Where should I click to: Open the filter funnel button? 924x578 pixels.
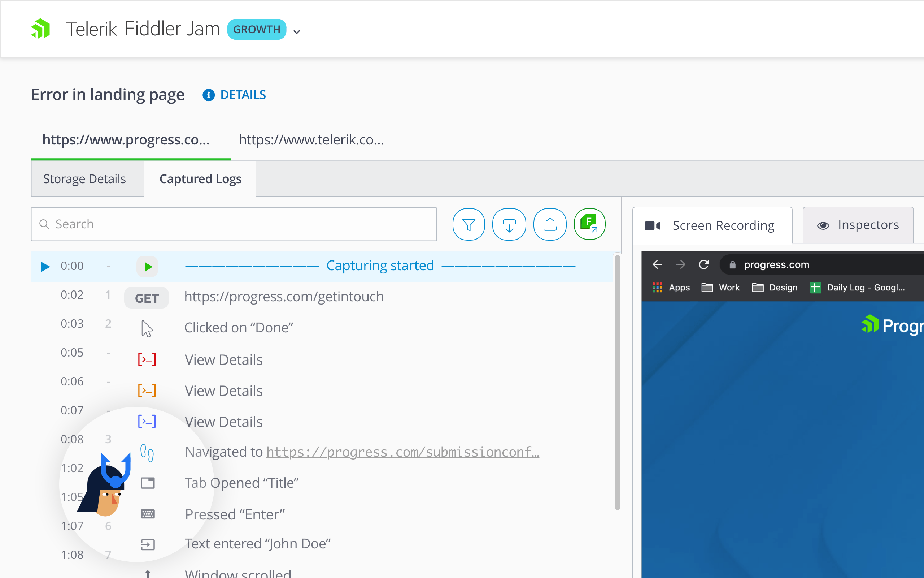[469, 224]
